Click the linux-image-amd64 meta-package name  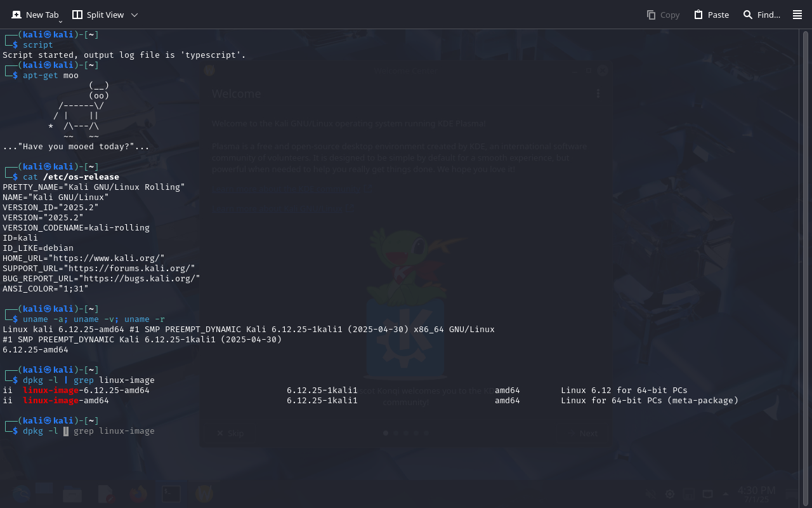coord(66,401)
